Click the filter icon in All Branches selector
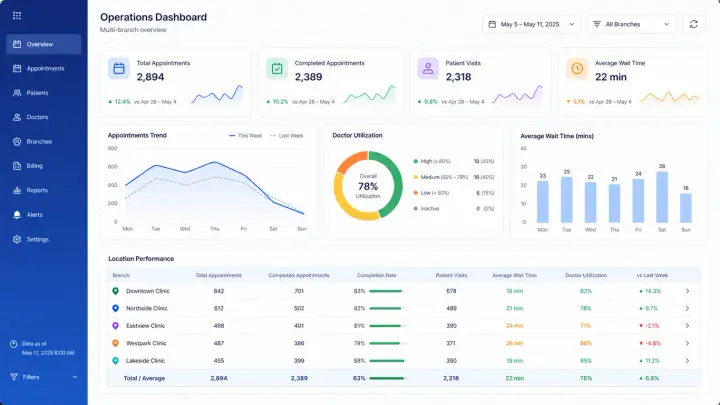Image resolution: width=720 pixels, height=405 pixels. pyautogui.click(x=596, y=24)
